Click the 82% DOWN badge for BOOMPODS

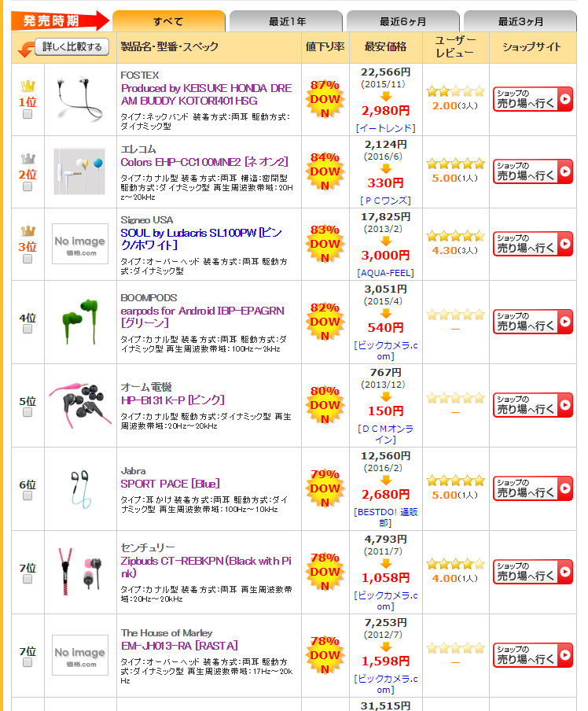[x=325, y=322]
